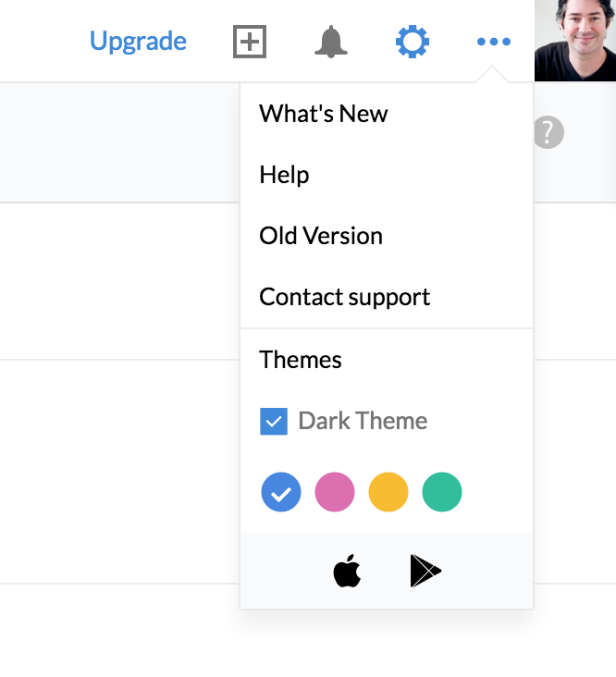This screenshot has height=677, width=616.
Task: Open the settings gear icon
Action: tap(413, 42)
